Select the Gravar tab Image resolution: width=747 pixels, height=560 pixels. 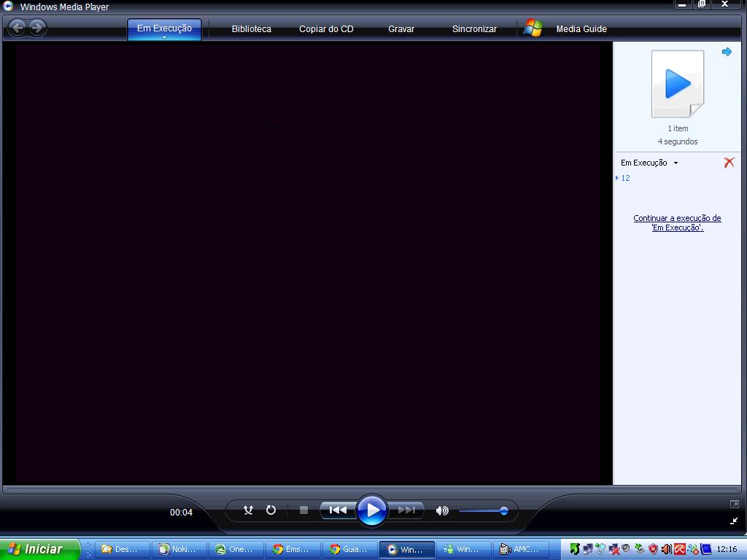pyautogui.click(x=401, y=29)
